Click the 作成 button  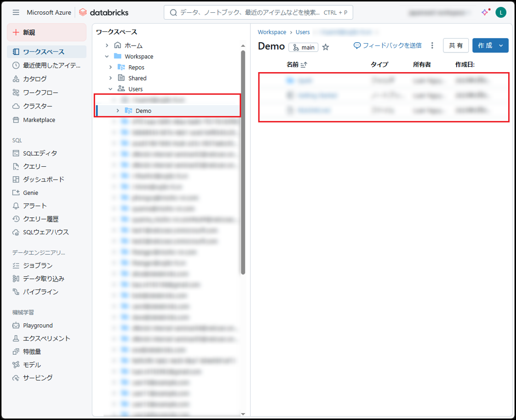click(485, 46)
